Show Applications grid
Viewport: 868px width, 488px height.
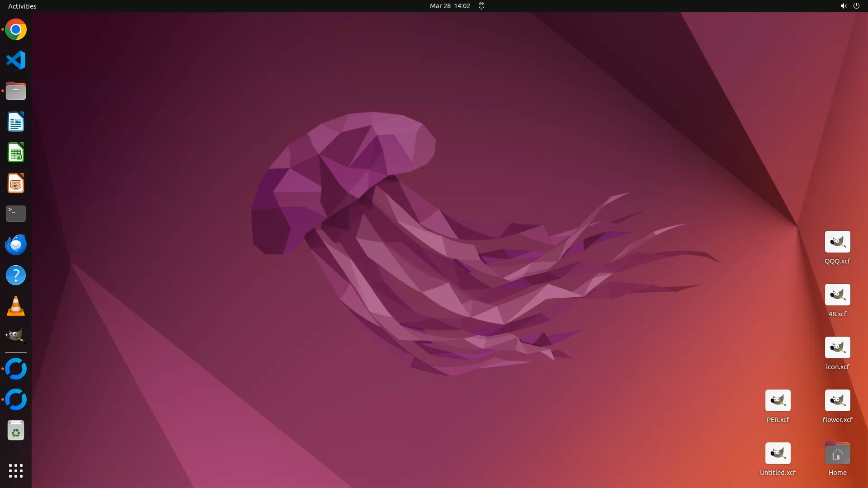click(16, 470)
